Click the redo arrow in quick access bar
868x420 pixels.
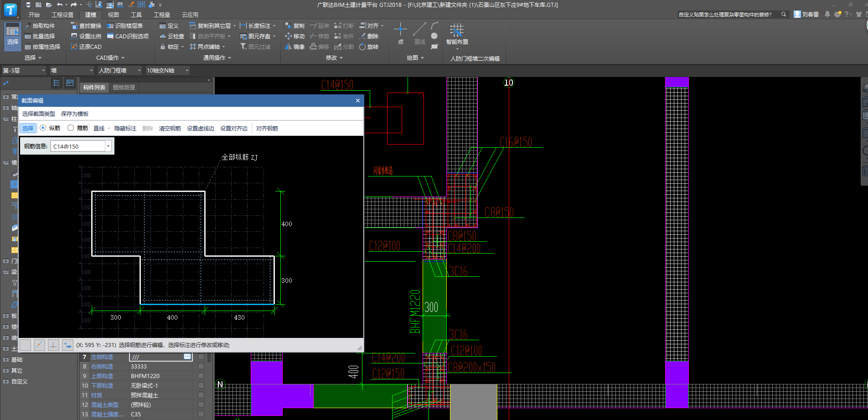(x=73, y=5)
